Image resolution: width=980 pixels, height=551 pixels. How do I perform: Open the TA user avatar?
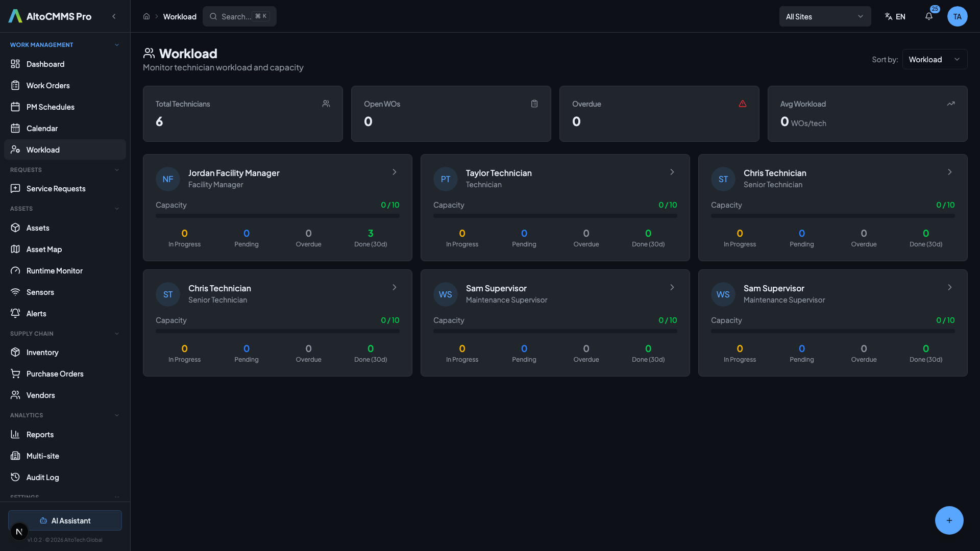click(957, 16)
